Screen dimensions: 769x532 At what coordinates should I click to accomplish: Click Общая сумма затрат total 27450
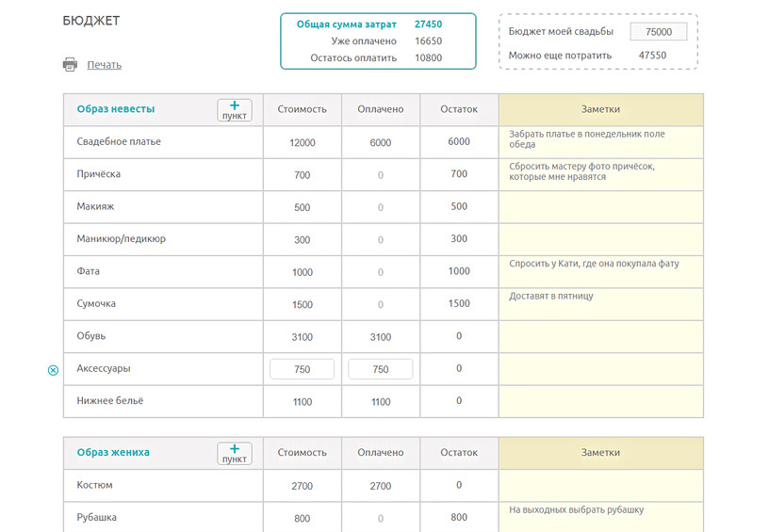point(428,24)
